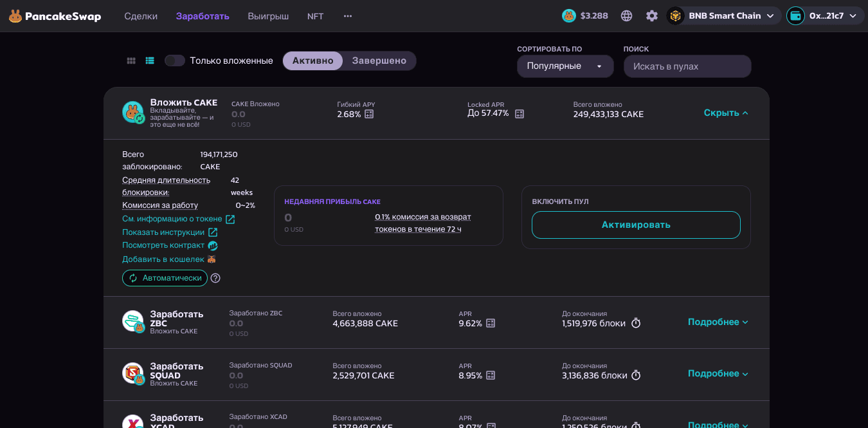Focus the Искать в пулах search field

(x=687, y=66)
